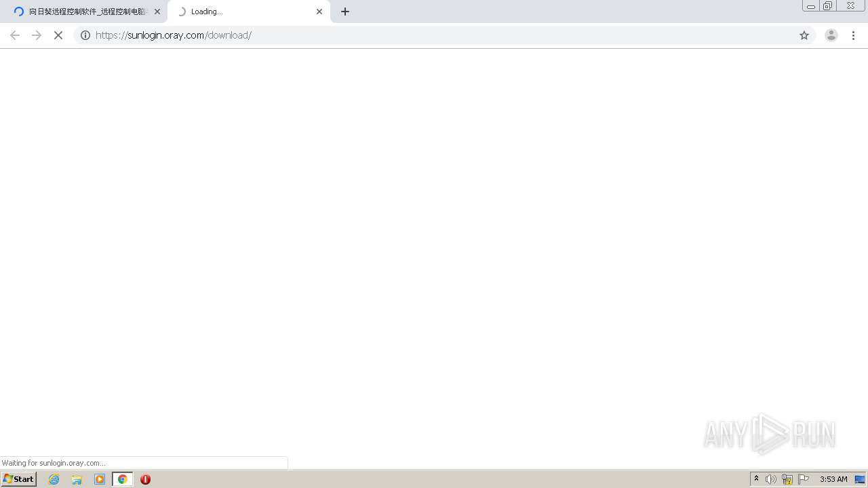Open Windows Explorer folder from taskbar

[77, 479]
